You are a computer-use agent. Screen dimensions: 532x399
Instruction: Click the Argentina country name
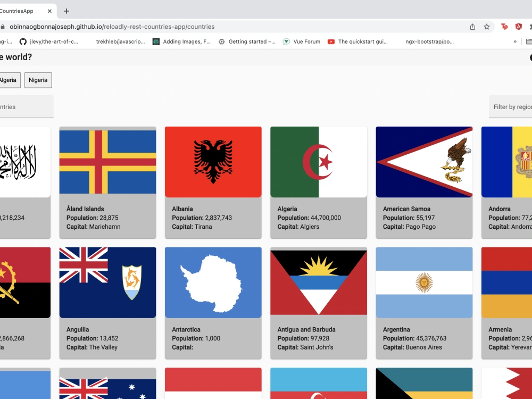click(x=396, y=329)
